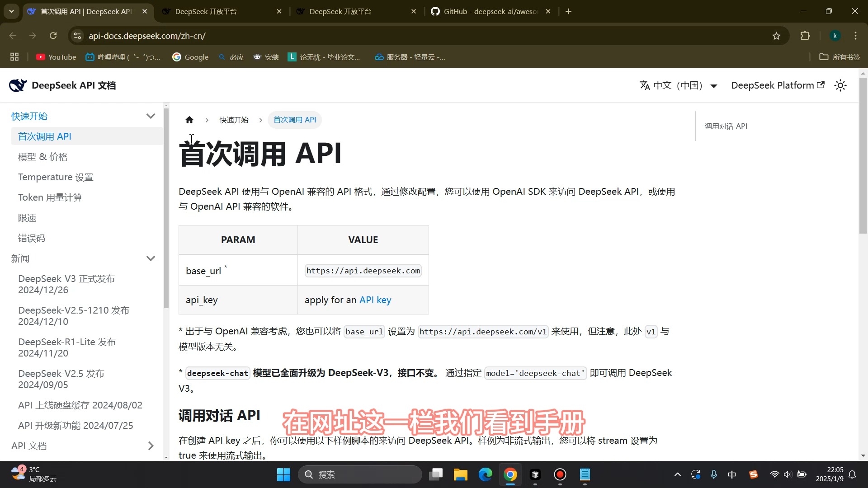The height and width of the screenshot is (488, 868).
Task: Open 模型 & 价格 in the sidebar
Action: coord(43,157)
